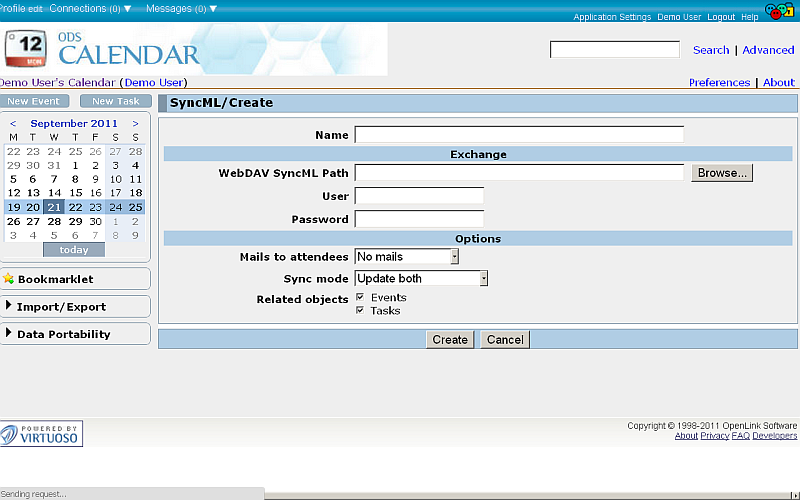Open the Messages menu
Screen dimensions: 800x500
[x=181, y=8]
